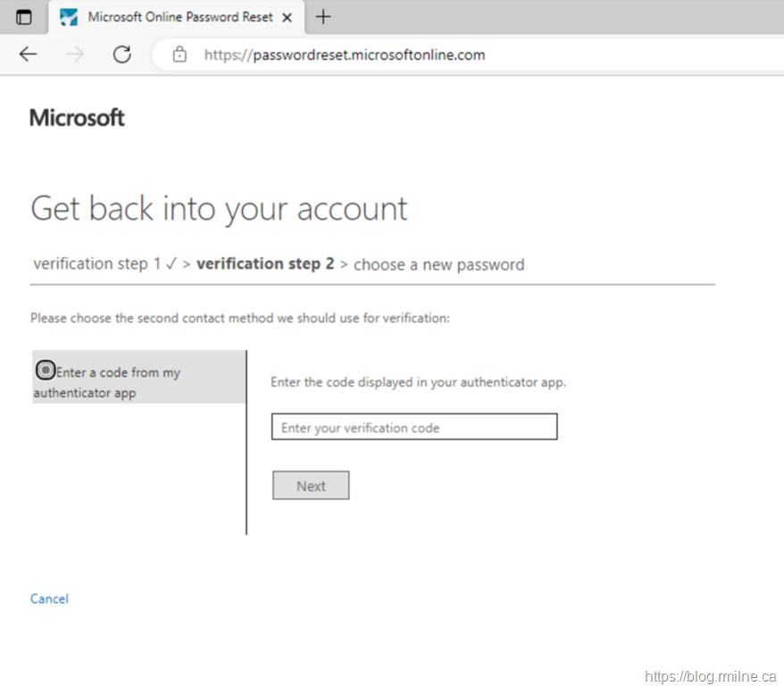Click the Microsoft logo
The image size is (784, 686).
77,118
